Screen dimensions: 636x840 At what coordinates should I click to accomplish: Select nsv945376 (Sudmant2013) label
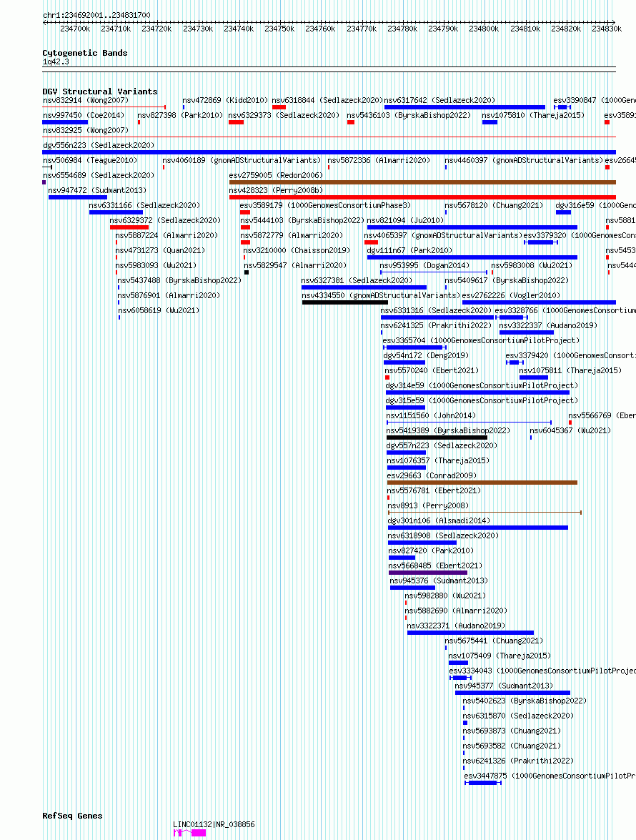439,580
